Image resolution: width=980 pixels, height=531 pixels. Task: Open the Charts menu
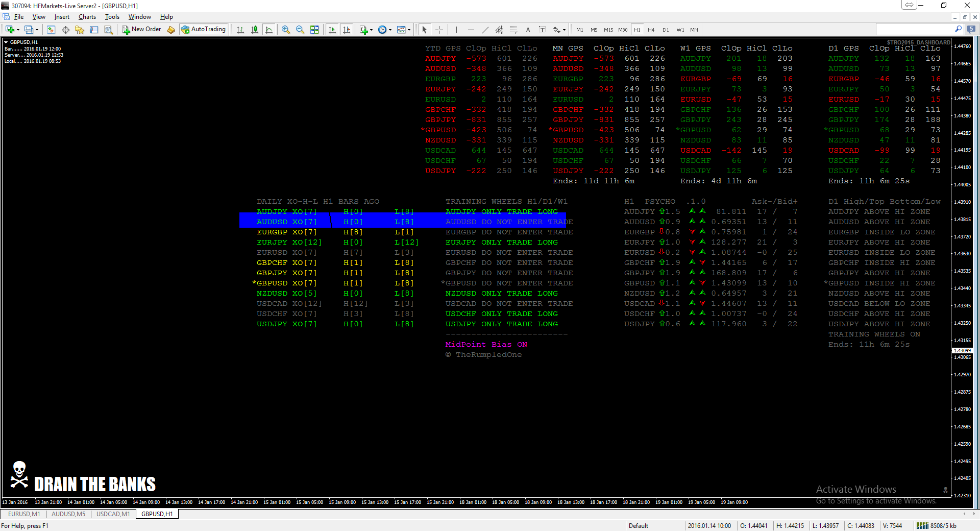click(87, 17)
